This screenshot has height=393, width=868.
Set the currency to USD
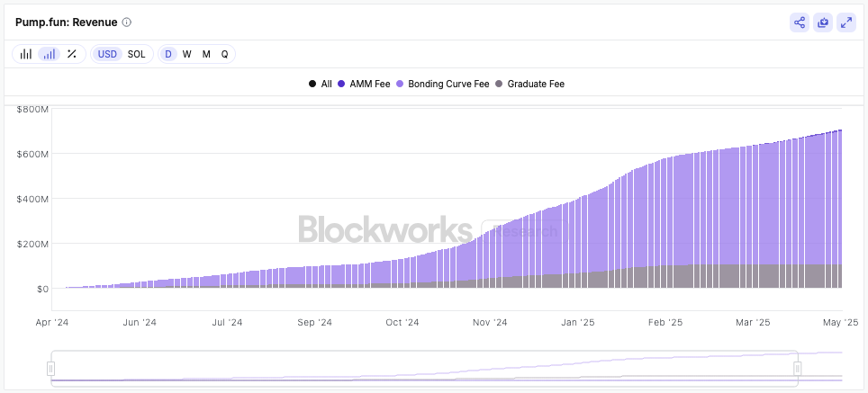107,54
